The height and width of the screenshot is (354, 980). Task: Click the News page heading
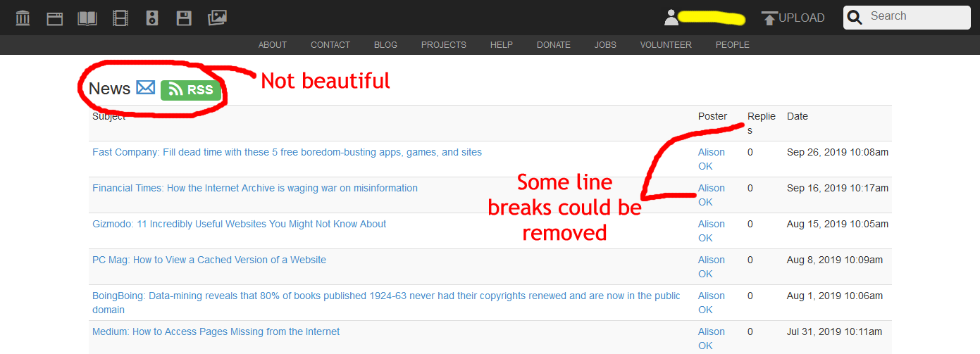tap(109, 89)
